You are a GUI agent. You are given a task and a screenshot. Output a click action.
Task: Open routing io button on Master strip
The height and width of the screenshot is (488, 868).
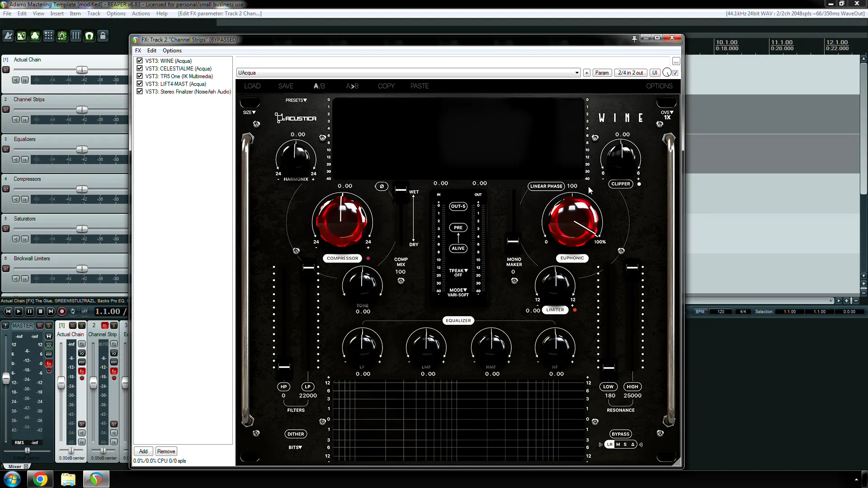click(49, 346)
